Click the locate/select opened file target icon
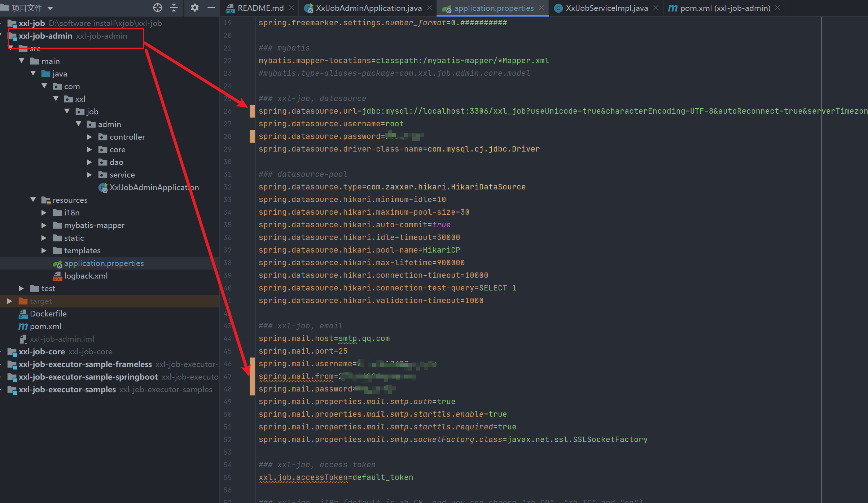The width and height of the screenshot is (868, 503). [x=158, y=8]
